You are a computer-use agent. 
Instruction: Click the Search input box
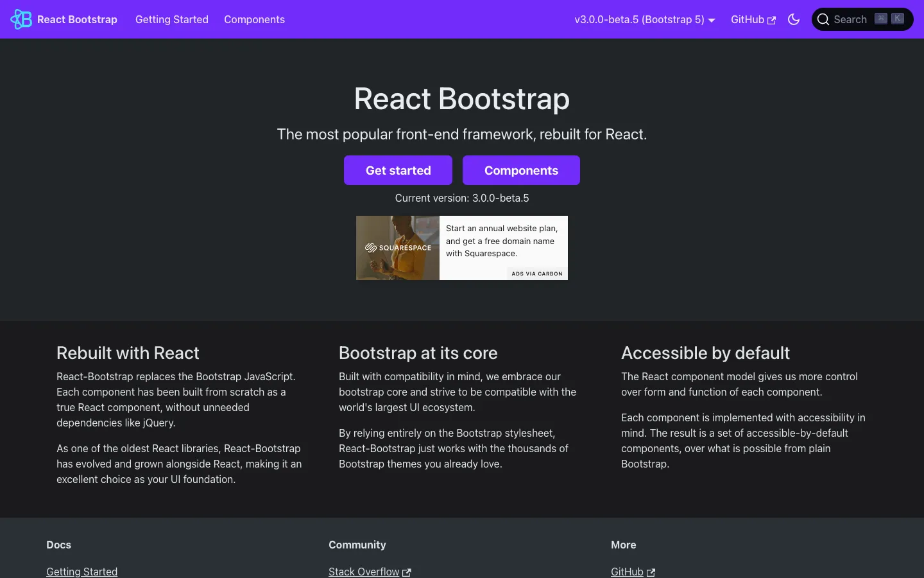point(862,19)
